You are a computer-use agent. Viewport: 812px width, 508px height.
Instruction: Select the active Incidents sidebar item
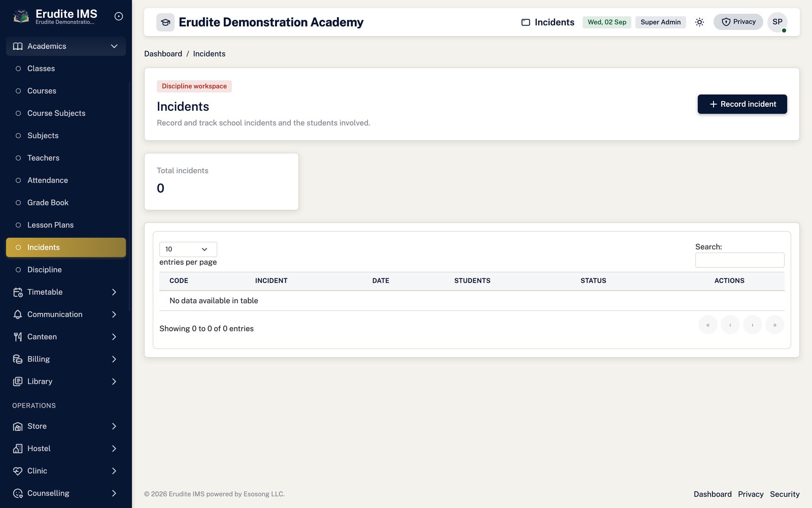66,247
